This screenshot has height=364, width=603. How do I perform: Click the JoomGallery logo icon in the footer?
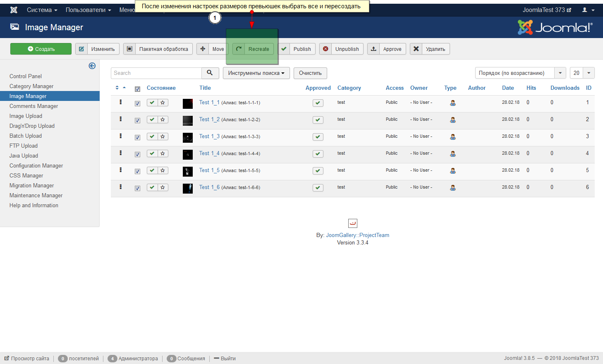click(353, 223)
